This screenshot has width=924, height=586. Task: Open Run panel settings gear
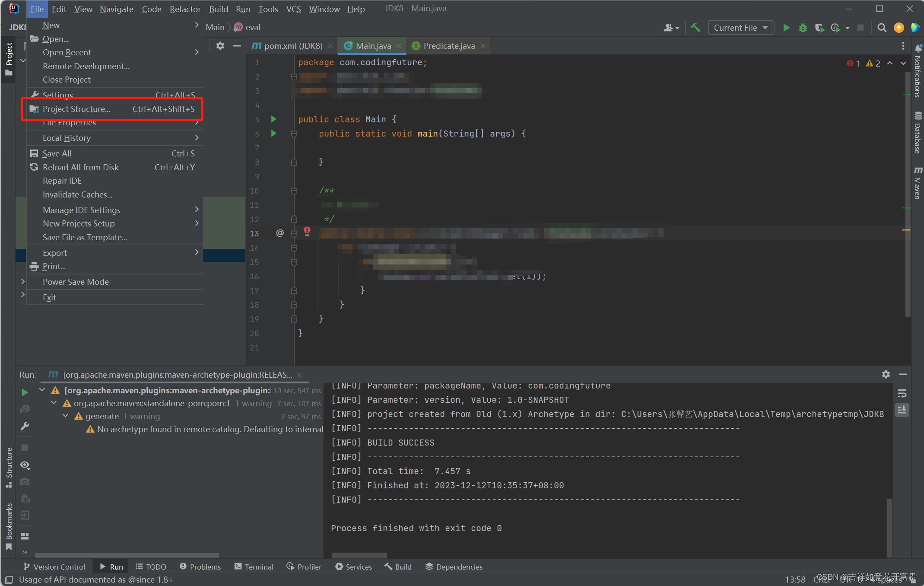coord(886,374)
